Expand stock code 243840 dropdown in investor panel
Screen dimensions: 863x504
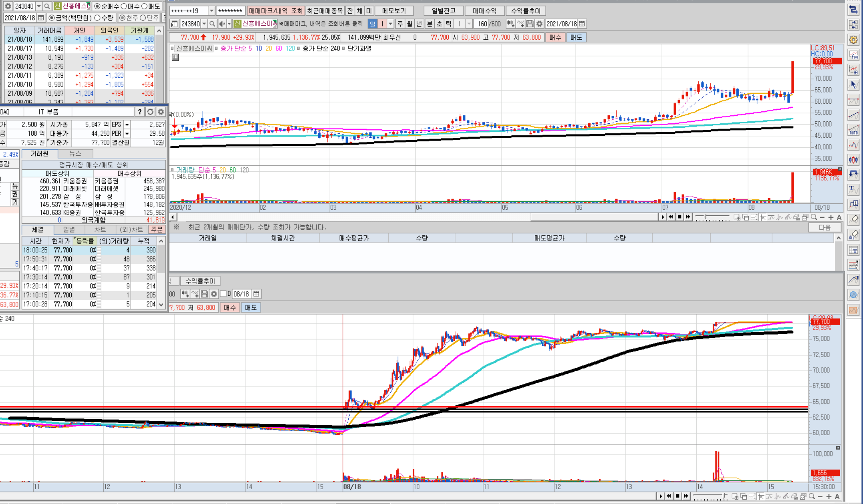coord(38,6)
